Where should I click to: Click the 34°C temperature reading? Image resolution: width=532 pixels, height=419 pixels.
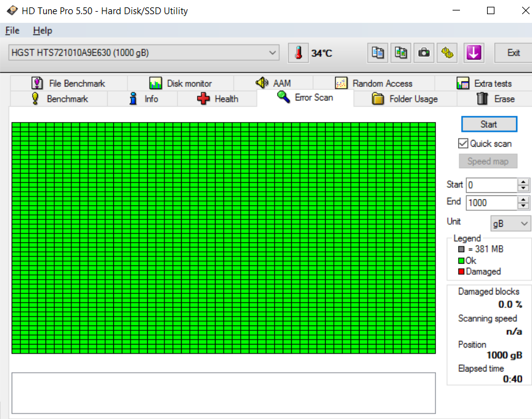click(x=321, y=54)
